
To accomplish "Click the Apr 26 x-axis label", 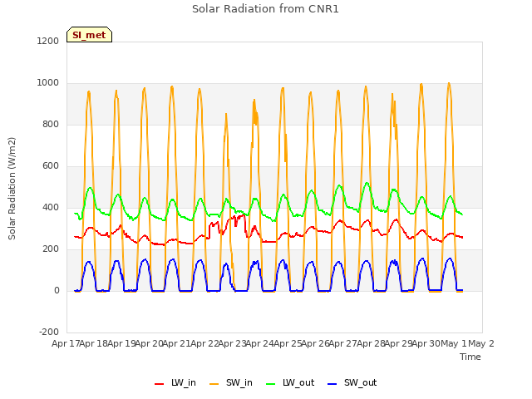I will (x=315, y=343).
